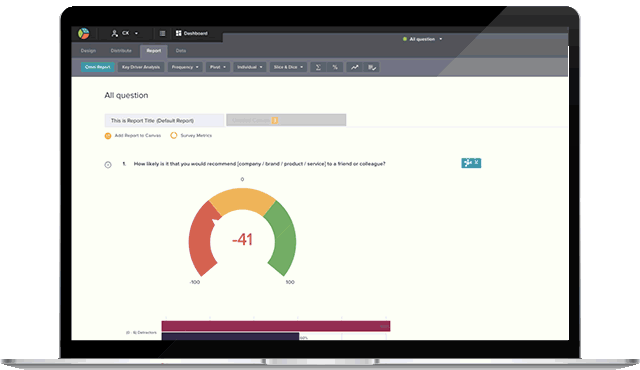The image size is (640, 370).
Task: Click the Key Driver Analysis button
Action: coord(141,67)
